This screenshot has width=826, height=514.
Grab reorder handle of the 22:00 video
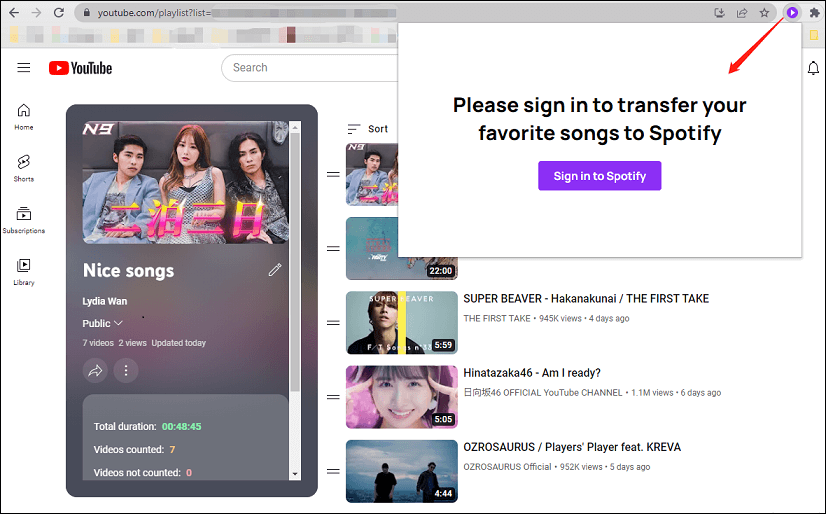333,249
